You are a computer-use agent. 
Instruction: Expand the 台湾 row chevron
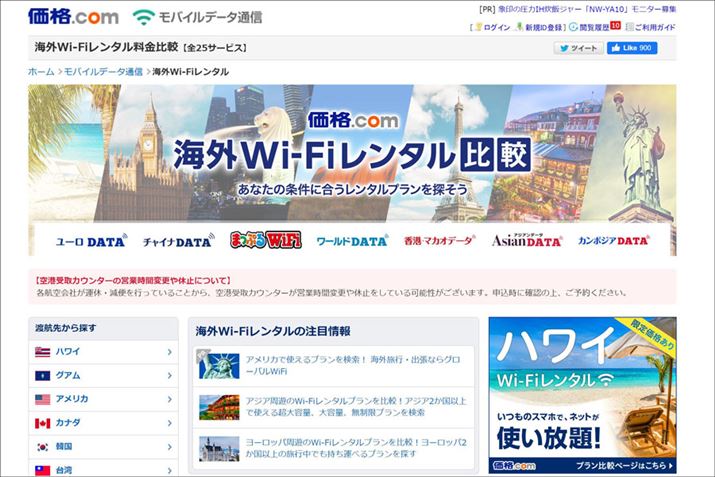[x=170, y=471]
